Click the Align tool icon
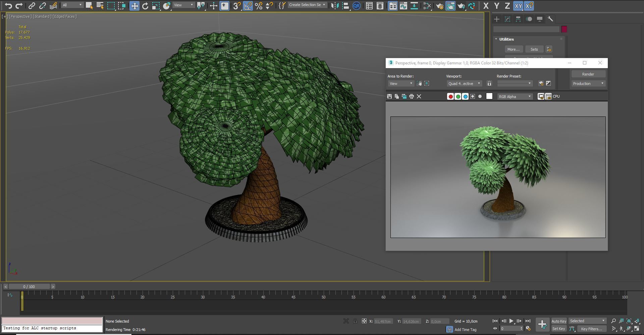The height and width of the screenshot is (335, 644). (x=345, y=6)
